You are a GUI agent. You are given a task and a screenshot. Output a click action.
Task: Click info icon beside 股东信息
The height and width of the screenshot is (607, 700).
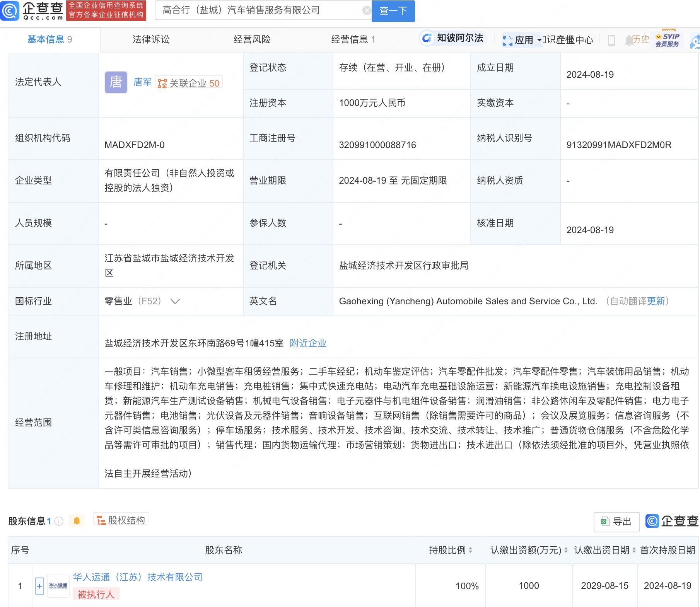(x=59, y=521)
